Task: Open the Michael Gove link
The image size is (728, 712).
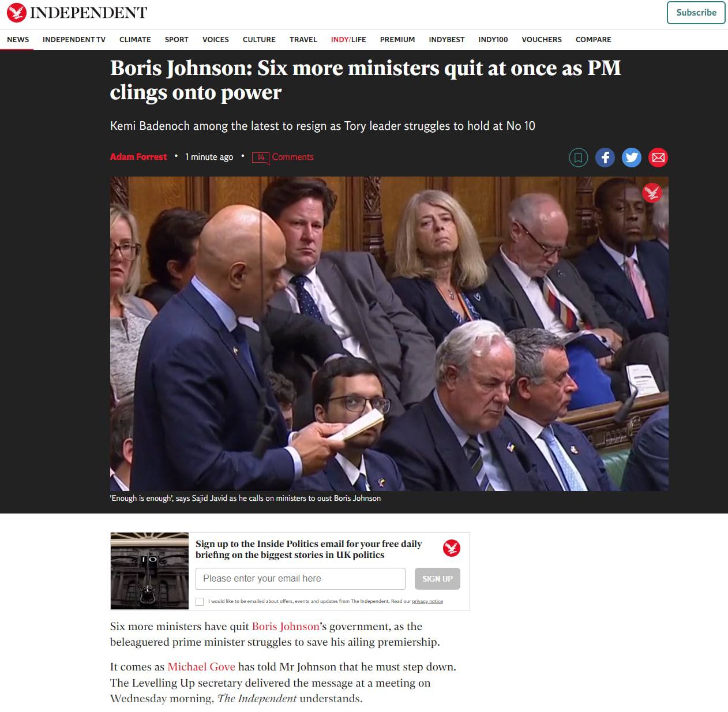Action: [201, 667]
